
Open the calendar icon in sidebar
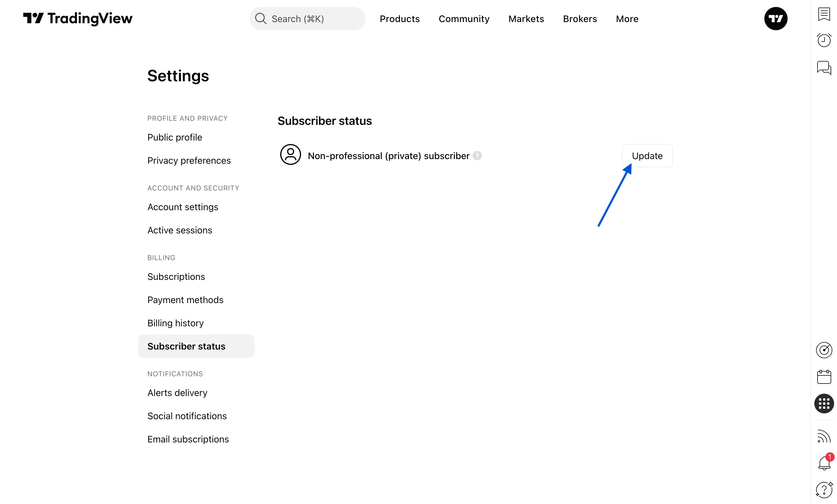click(x=824, y=377)
